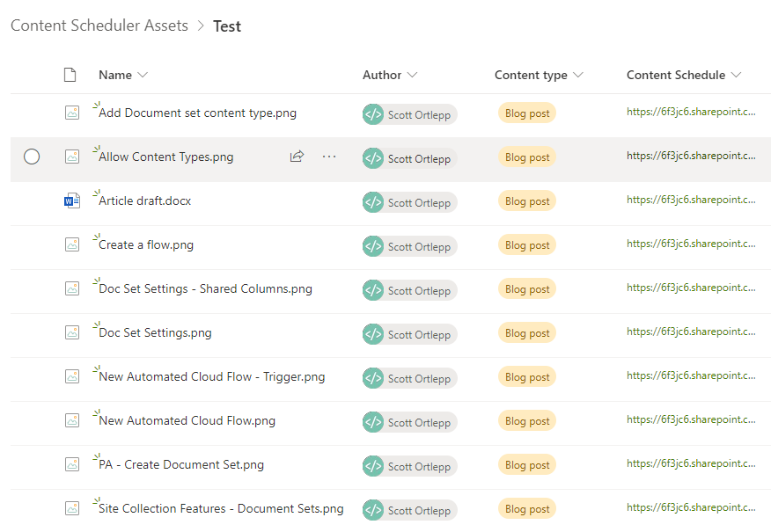Click the Test breadcrumb folder
Viewport: 771px width, 532px height.
pos(227,26)
